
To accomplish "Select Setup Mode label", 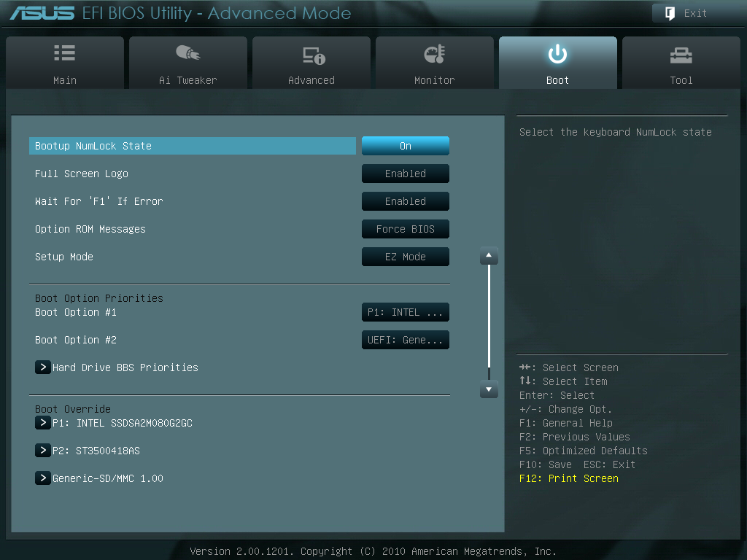I will (x=64, y=256).
